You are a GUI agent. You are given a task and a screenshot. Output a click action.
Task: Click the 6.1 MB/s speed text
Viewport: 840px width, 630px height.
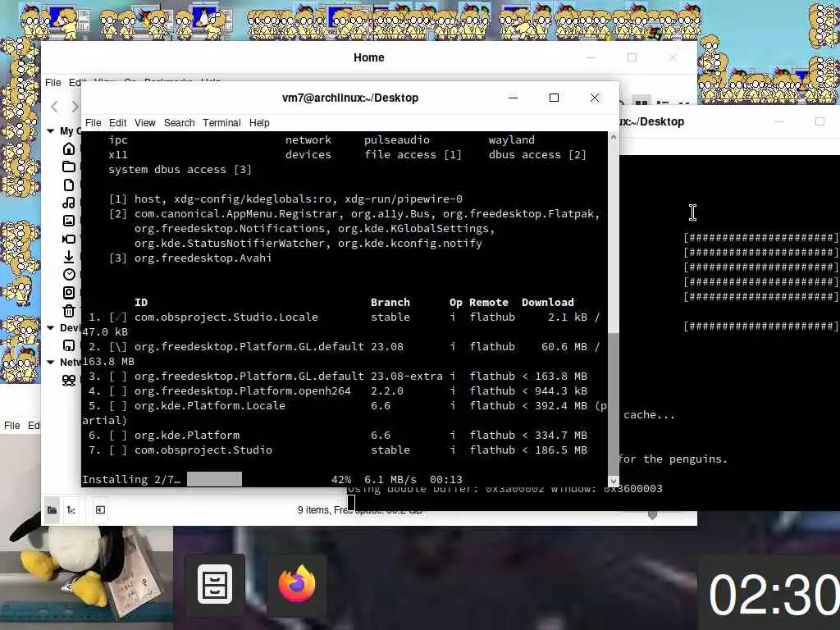[390, 479]
